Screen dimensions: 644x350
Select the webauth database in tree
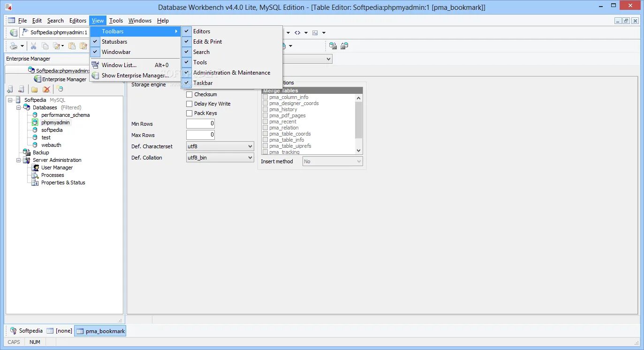click(51, 145)
